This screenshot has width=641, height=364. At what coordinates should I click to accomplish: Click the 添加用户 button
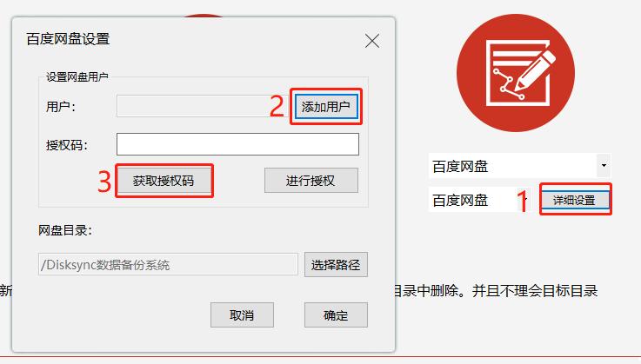[326, 107]
